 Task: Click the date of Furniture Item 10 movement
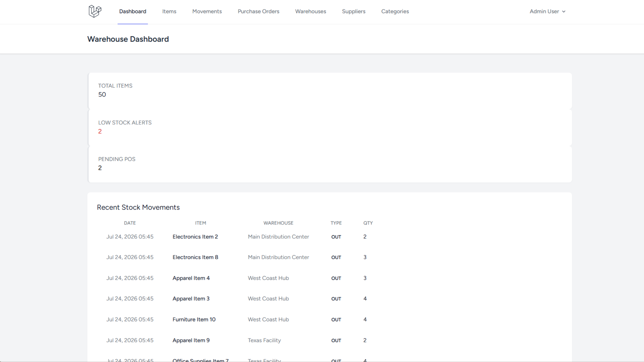click(x=130, y=320)
